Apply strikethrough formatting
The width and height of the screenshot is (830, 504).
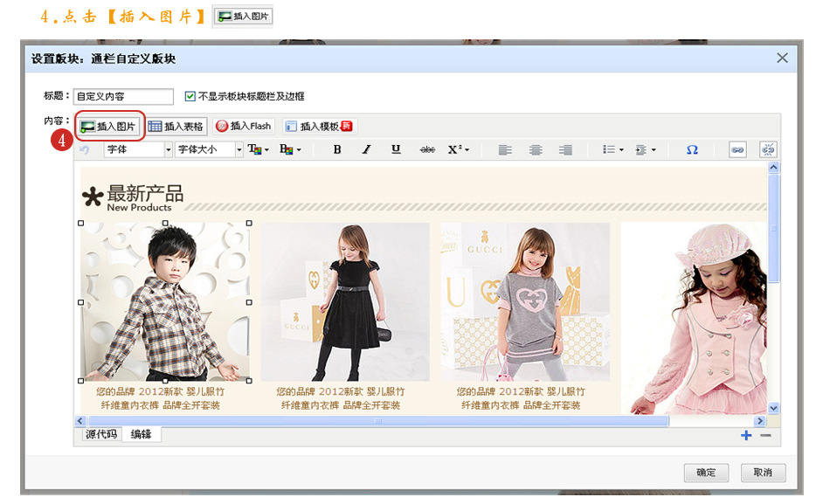coord(427,149)
